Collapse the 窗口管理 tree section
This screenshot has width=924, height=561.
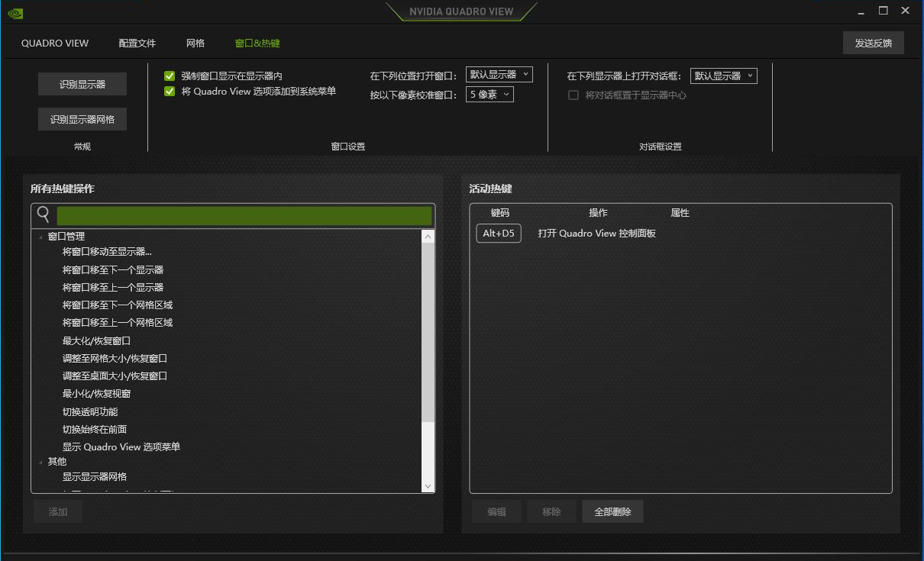(41, 235)
